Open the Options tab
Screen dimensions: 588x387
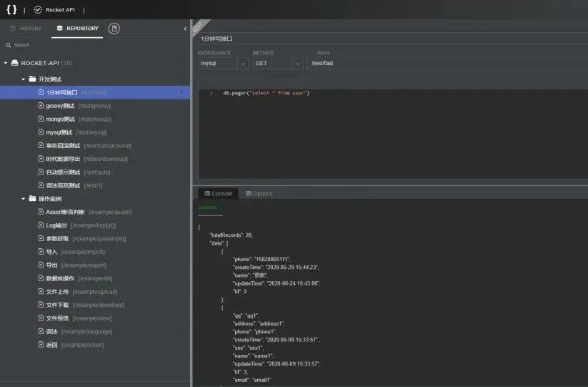click(259, 194)
